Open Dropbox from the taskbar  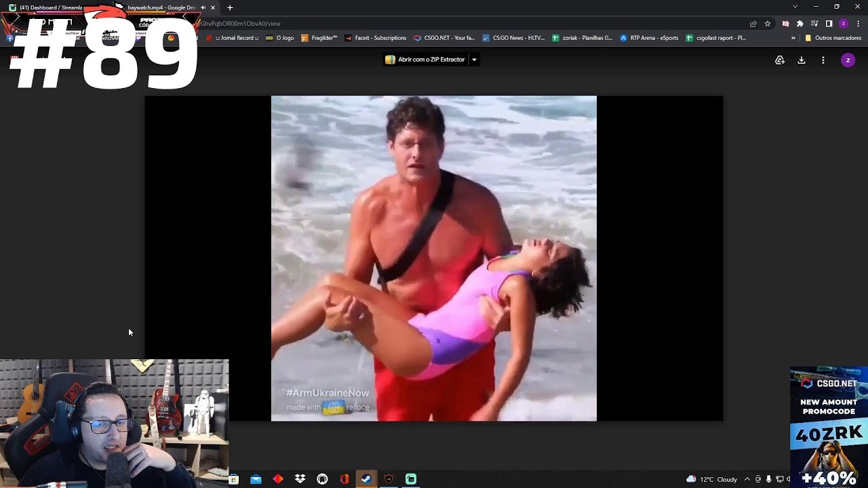[x=300, y=479]
